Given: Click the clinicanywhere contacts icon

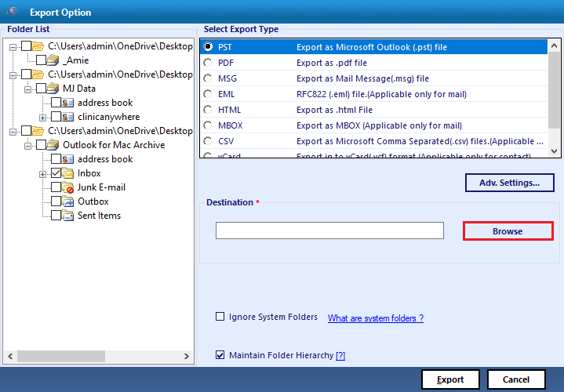Looking at the screenshot, I should (x=67, y=117).
